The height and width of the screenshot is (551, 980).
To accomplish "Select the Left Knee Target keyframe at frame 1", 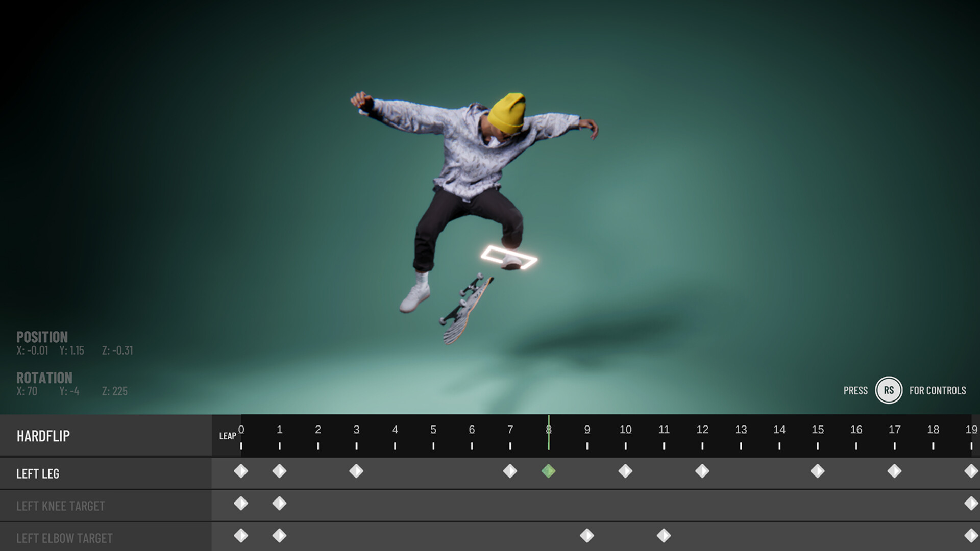I will click(x=279, y=505).
